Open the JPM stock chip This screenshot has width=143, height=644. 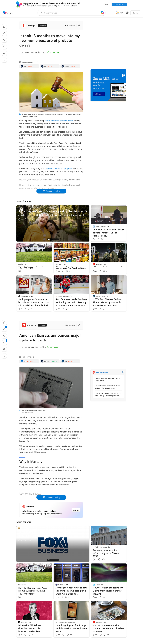click(x=70, y=361)
